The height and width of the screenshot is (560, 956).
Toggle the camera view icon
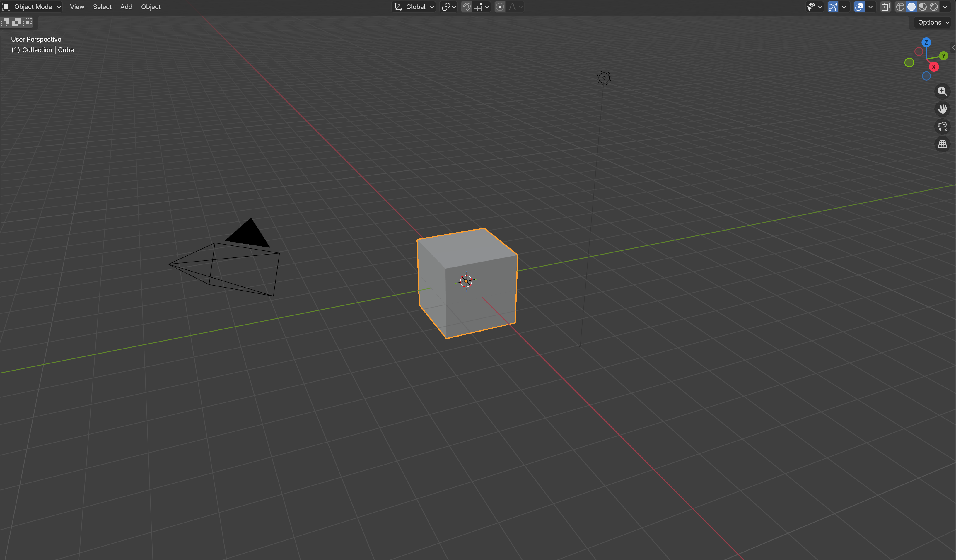tap(942, 126)
